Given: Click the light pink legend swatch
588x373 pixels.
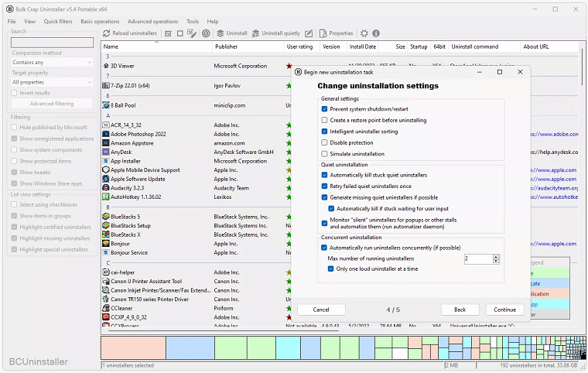Looking at the screenshot, I should [550, 294].
